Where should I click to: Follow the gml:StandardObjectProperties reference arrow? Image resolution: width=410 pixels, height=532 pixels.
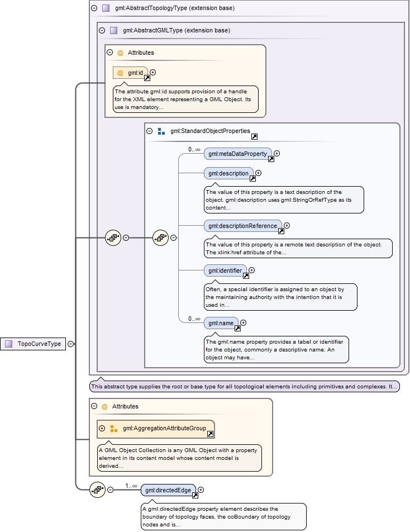pyautogui.click(x=254, y=136)
